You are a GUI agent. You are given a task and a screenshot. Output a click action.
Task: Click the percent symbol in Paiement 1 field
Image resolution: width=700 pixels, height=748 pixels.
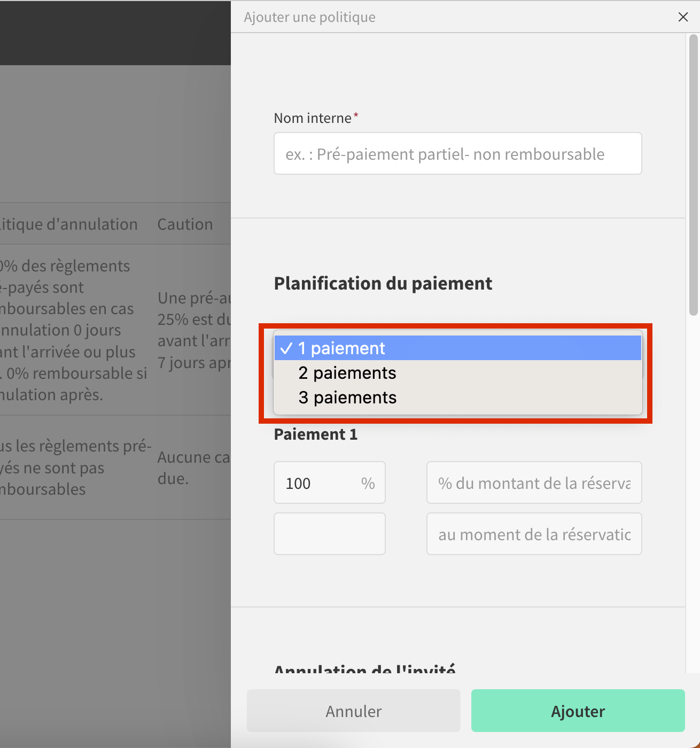[368, 484]
